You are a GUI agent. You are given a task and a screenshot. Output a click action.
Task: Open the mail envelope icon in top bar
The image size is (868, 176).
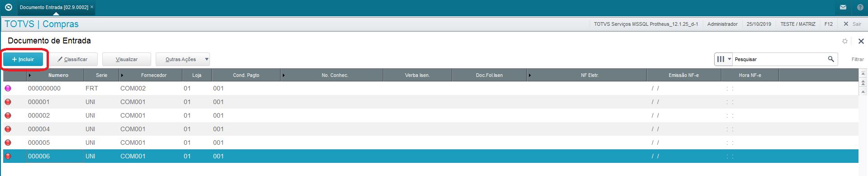(843, 7)
